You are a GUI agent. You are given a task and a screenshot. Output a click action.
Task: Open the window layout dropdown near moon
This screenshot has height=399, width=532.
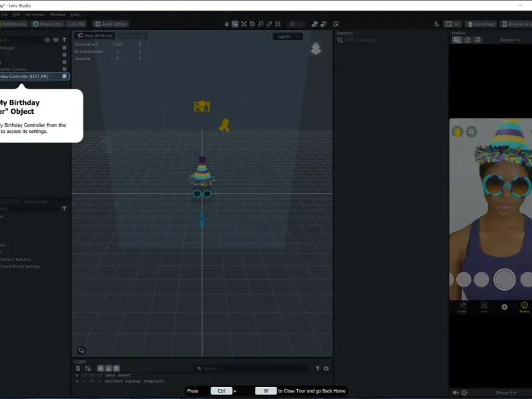pyautogui.click(x=452, y=24)
